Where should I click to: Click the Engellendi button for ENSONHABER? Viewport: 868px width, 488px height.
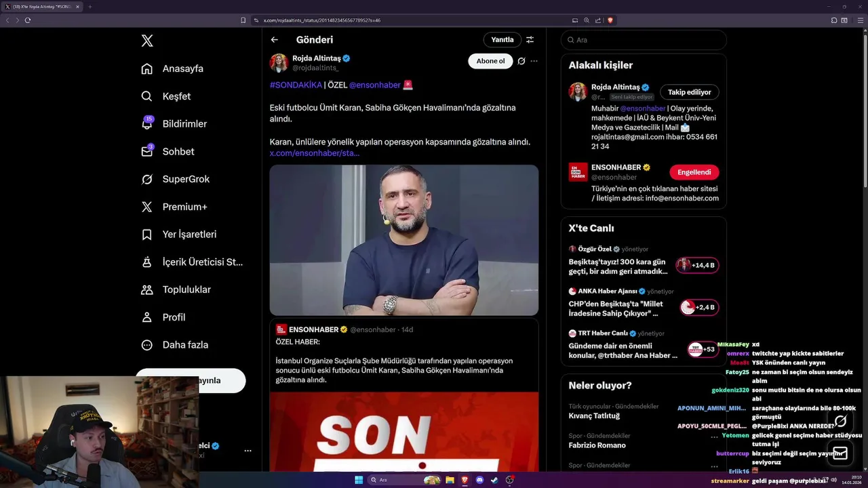coord(694,172)
